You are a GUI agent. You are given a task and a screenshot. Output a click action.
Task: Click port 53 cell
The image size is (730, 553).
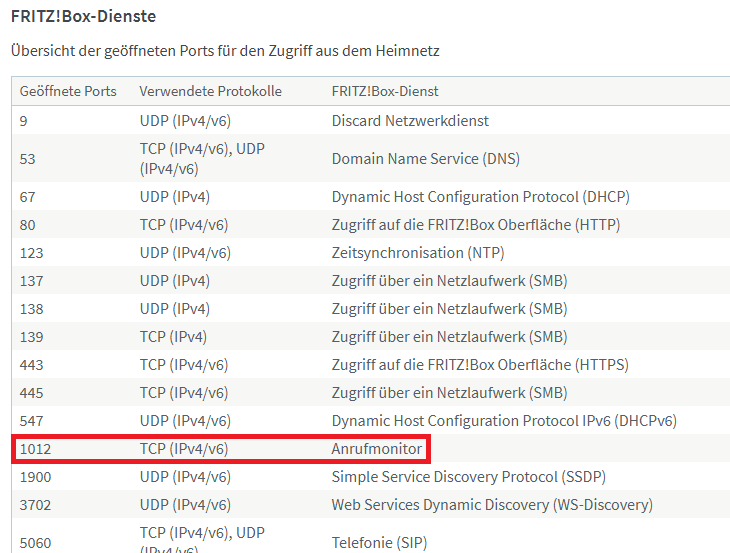[x=28, y=159]
